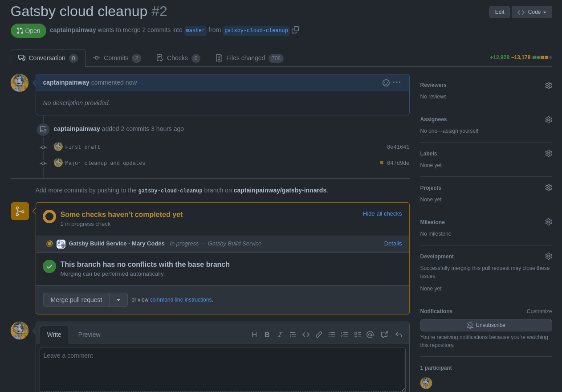562x392 pixels.
Task: Click the assign yourself link
Action: tap(461, 131)
